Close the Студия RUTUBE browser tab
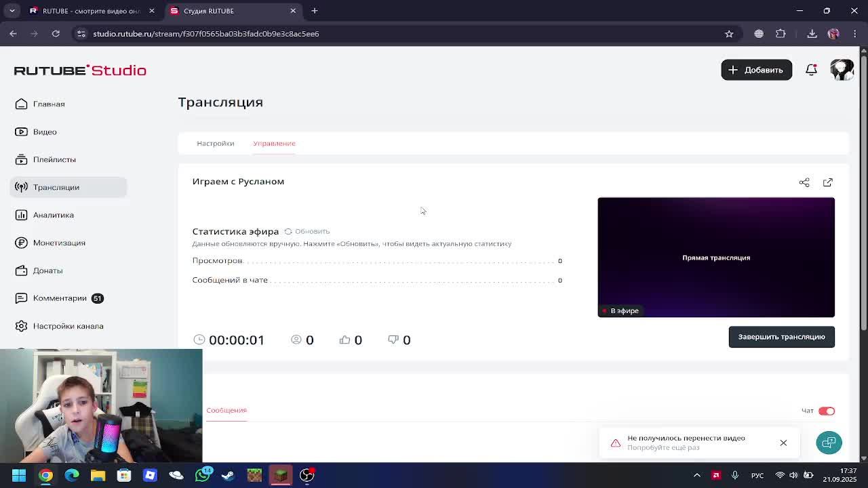 click(293, 11)
